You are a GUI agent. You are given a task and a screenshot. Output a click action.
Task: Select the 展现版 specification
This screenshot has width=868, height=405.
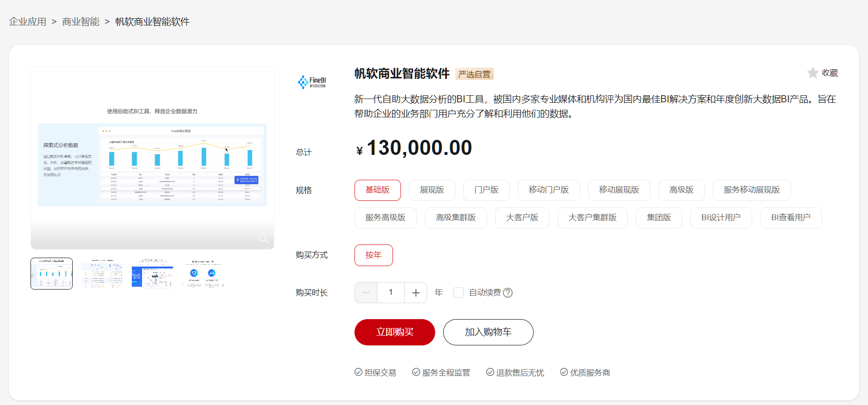click(x=432, y=190)
